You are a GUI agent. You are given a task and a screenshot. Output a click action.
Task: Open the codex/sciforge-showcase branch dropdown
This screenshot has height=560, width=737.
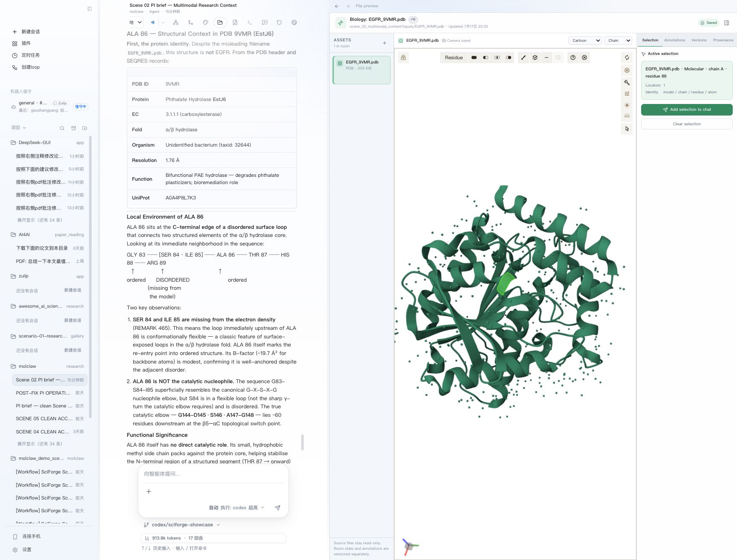point(182,525)
